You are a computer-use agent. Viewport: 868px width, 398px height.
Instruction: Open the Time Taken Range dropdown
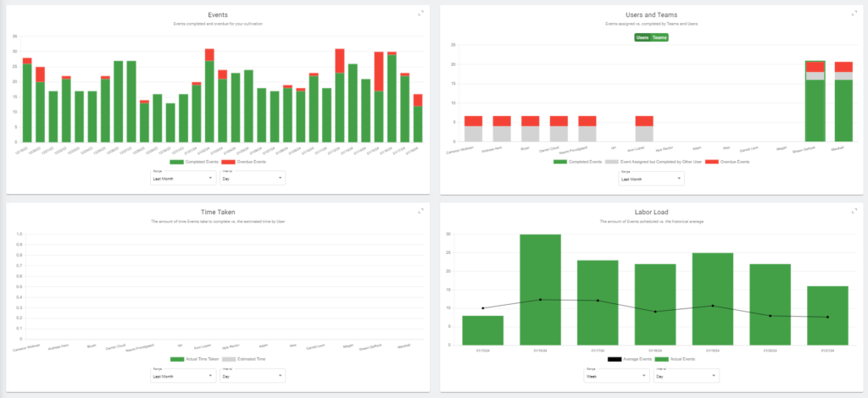(x=183, y=375)
